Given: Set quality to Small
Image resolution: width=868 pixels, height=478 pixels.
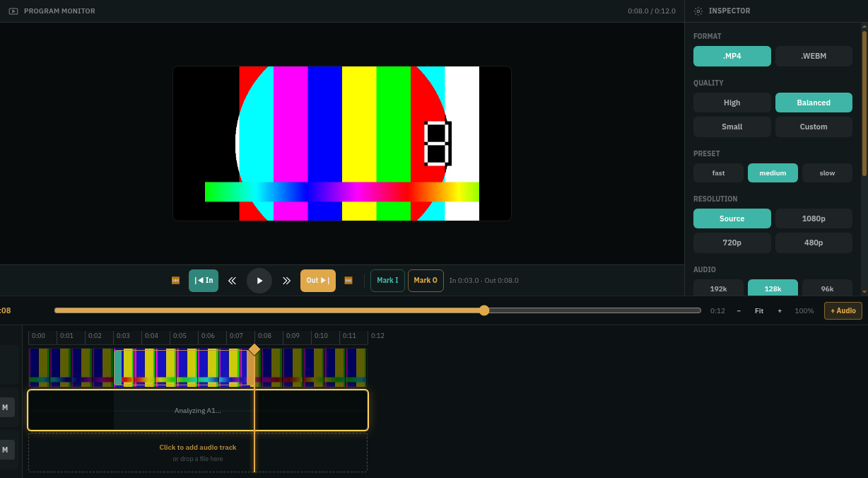Looking at the screenshot, I should tap(732, 127).
